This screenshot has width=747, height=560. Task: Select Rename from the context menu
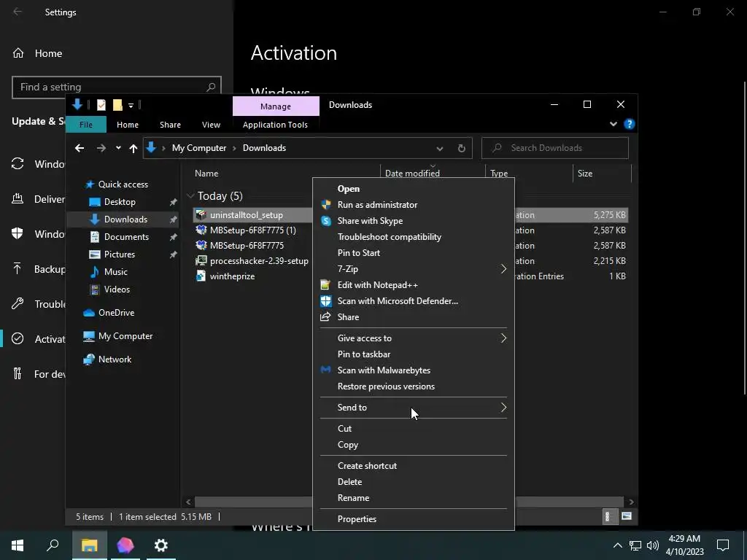point(414,498)
